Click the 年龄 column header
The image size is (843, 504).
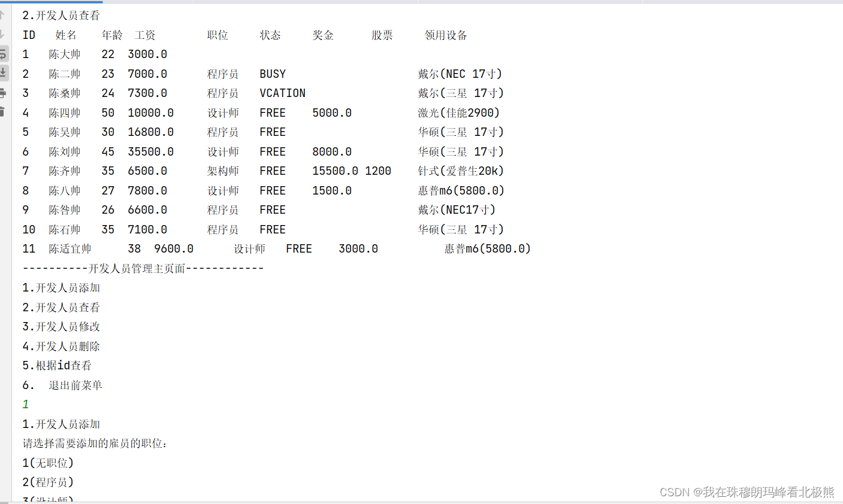pos(112,35)
